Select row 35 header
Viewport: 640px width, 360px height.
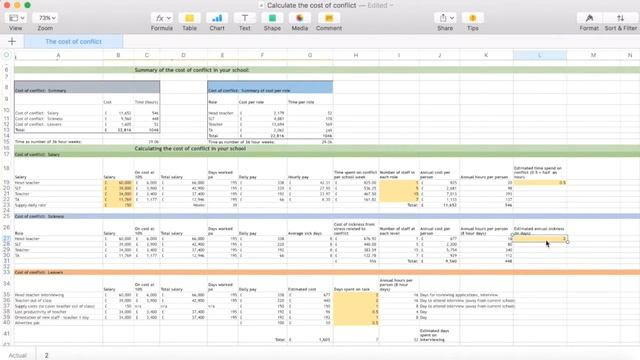click(7, 295)
